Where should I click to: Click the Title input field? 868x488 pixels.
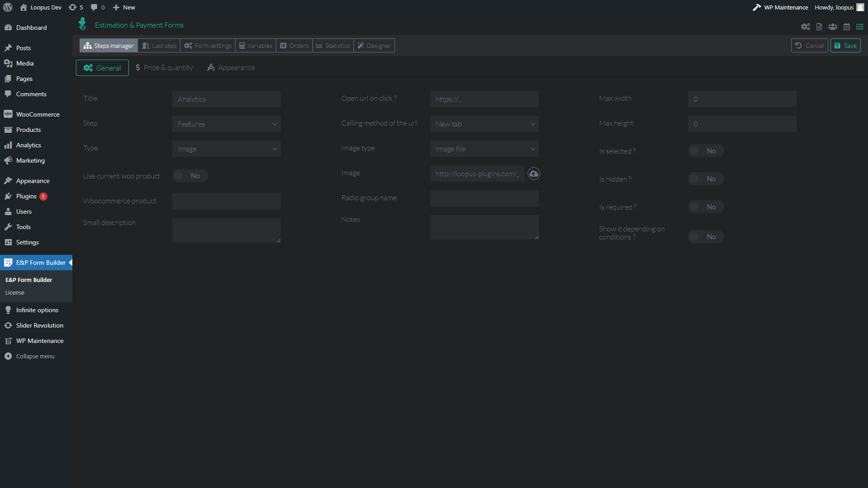point(226,99)
